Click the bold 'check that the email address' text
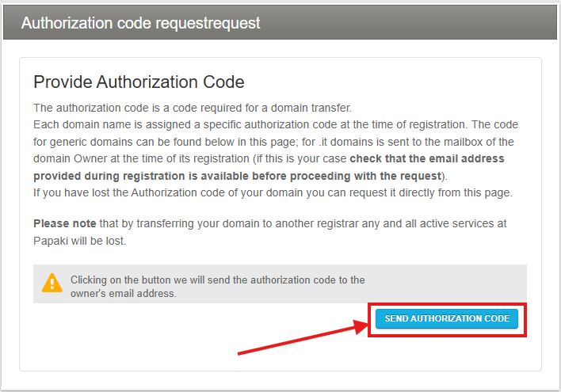The width and height of the screenshot is (561, 392). (427, 158)
